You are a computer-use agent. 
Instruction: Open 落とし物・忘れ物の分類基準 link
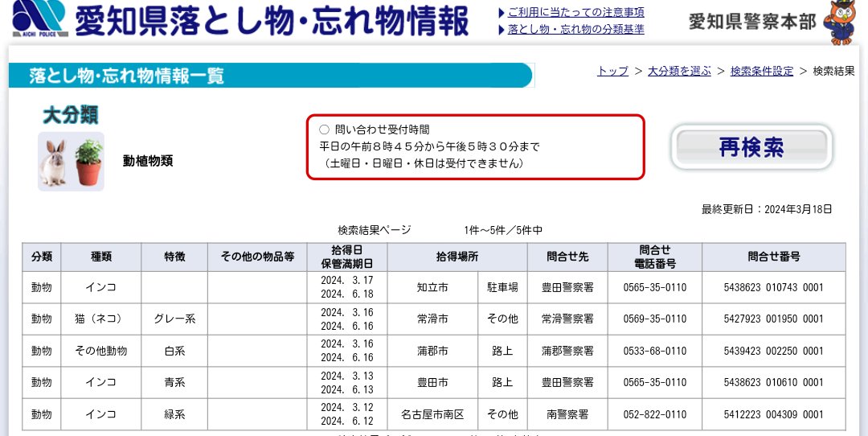tap(575, 30)
